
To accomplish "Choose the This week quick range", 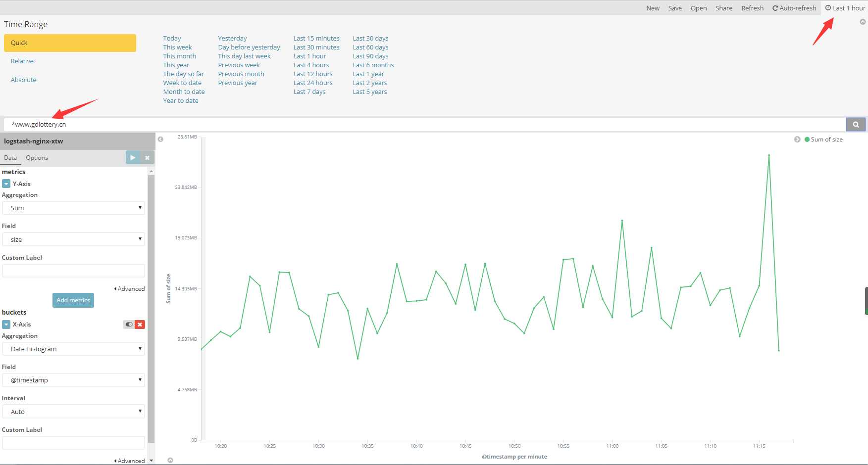I will [177, 47].
